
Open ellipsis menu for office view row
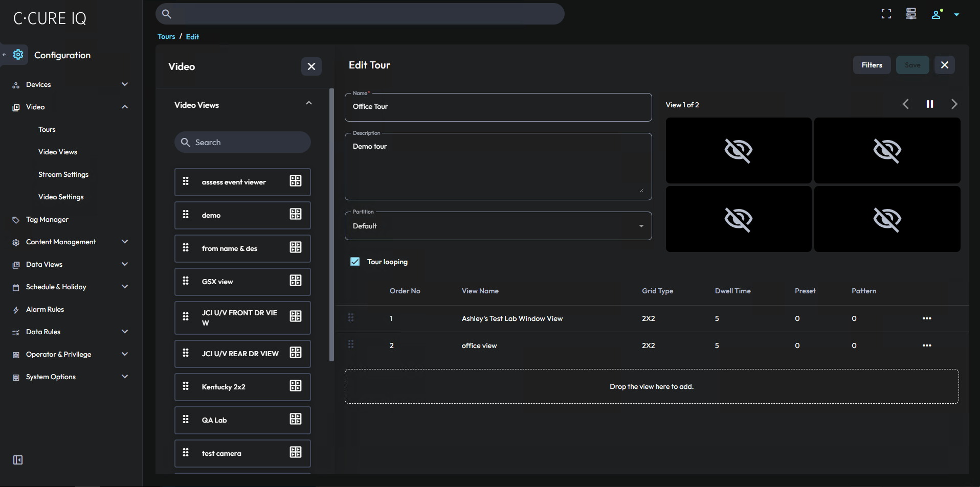point(927,345)
